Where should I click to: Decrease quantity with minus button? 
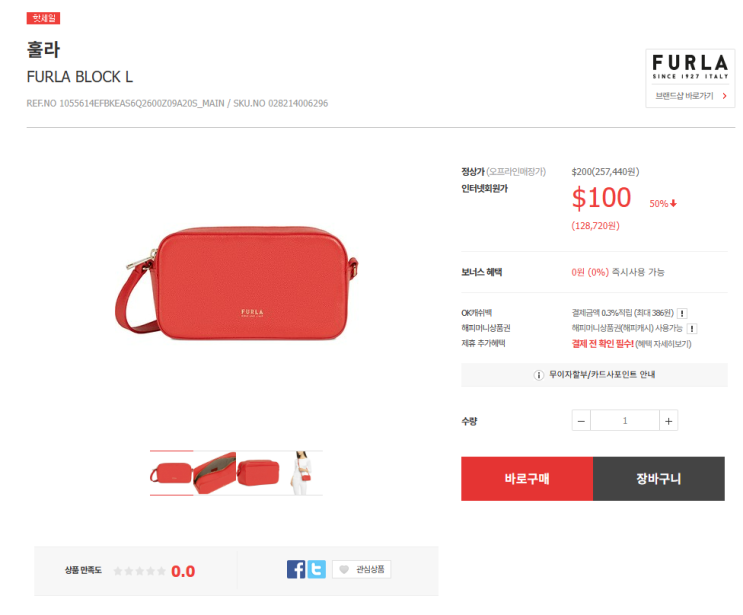click(x=581, y=421)
